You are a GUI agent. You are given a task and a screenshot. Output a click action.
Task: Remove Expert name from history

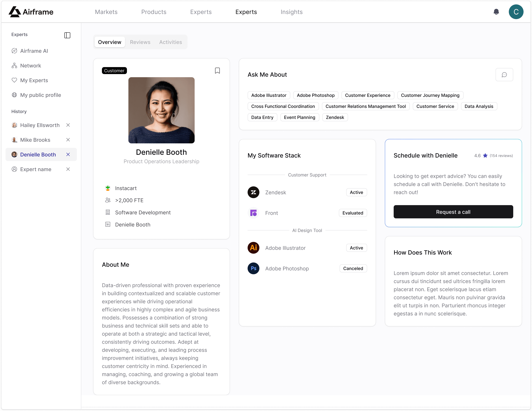tap(68, 169)
